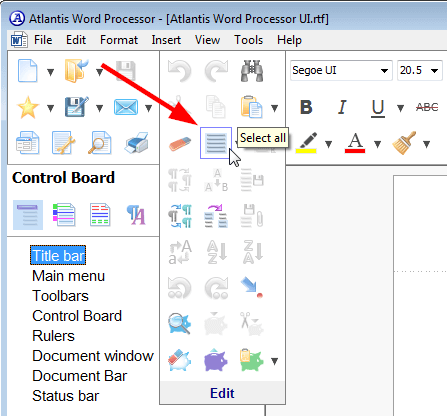Image resolution: width=447 pixels, height=416 pixels.
Task: Click the paintbrush format painter icon
Action: click(x=404, y=143)
